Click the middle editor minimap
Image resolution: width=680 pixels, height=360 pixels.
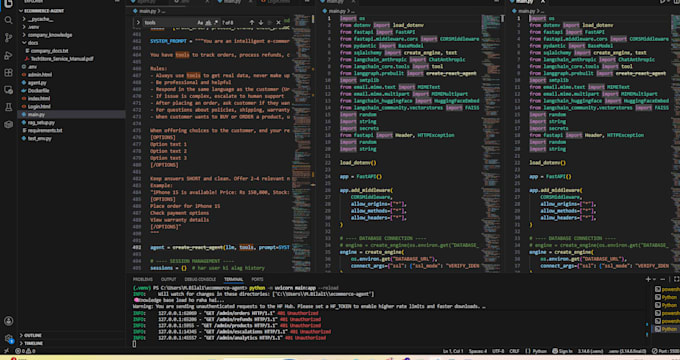490,143
